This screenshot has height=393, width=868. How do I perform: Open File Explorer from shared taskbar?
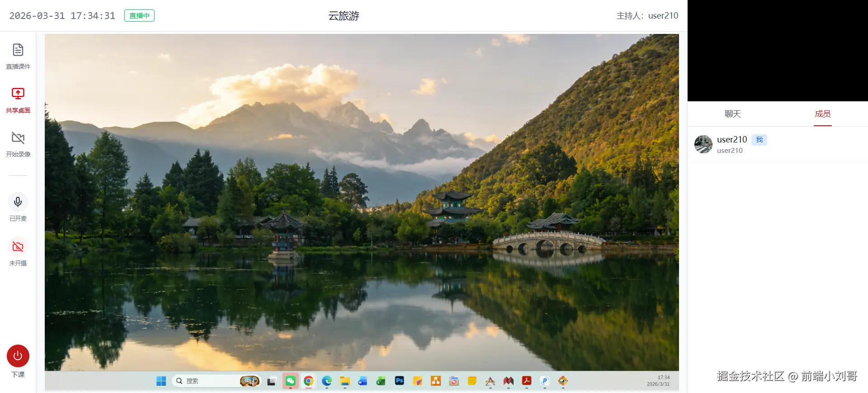[x=345, y=381]
